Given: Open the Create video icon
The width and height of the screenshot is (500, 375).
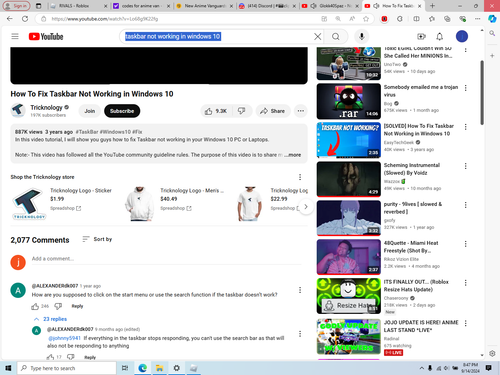Looking at the screenshot, I should click(x=421, y=36).
